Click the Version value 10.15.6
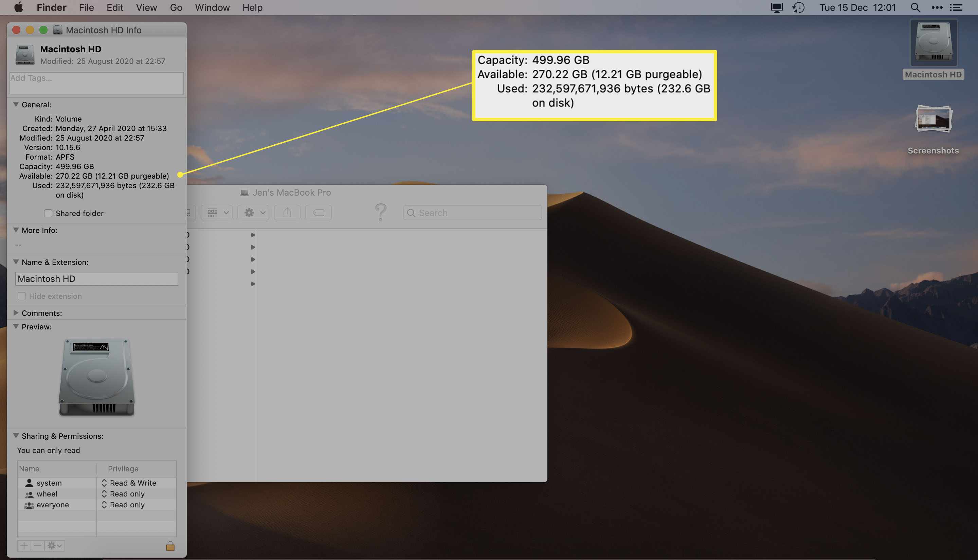Image resolution: width=978 pixels, height=560 pixels. (68, 147)
